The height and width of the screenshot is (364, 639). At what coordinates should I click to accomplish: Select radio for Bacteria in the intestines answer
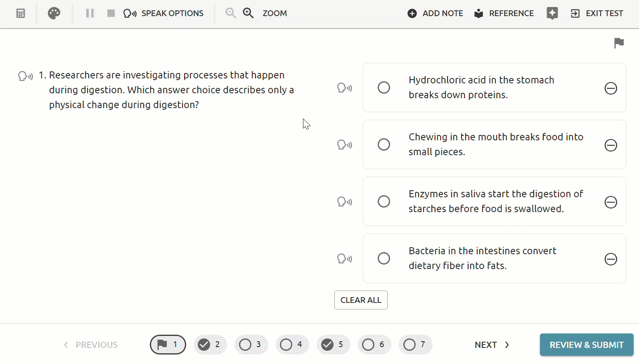point(384,258)
